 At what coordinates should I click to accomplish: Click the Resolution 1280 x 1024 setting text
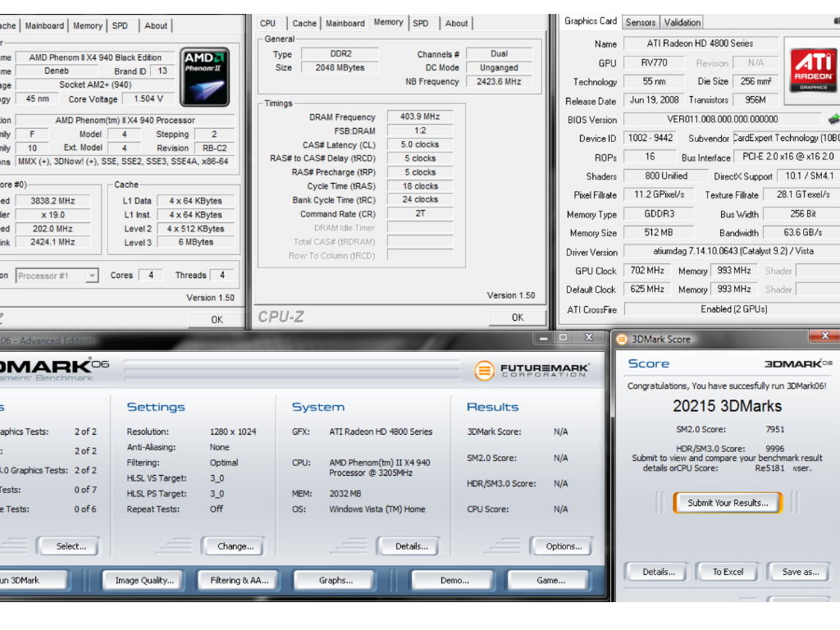click(x=233, y=431)
